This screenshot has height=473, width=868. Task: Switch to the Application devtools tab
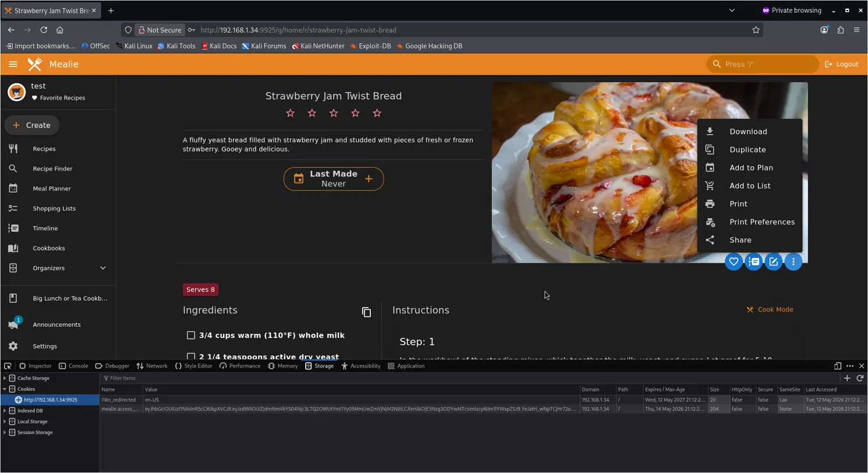(x=406, y=366)
